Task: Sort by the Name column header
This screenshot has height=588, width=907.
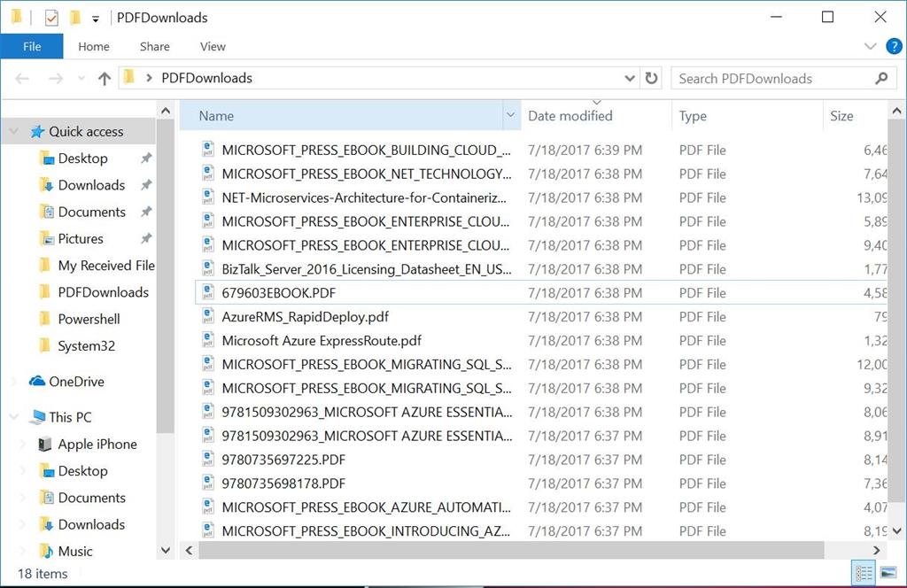Action: (x=343, y=116)
